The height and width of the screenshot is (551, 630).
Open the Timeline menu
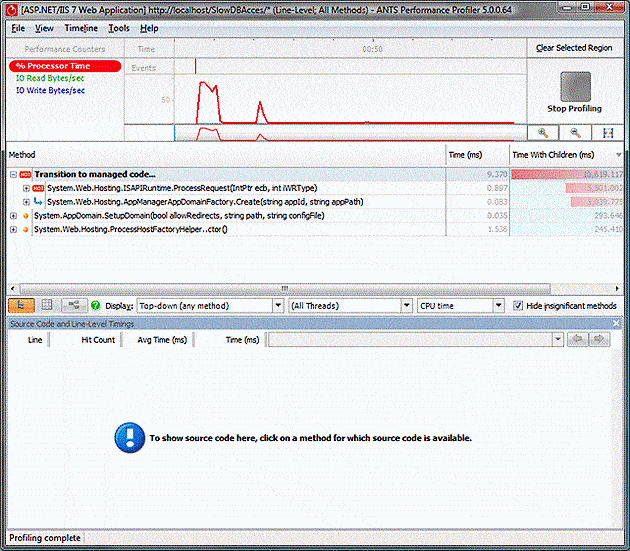[x=81, y=28]
